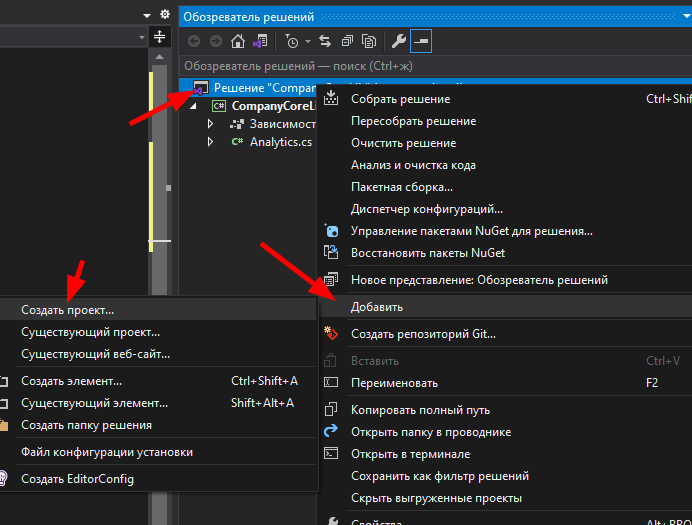Toggle Show All Files in toolbar
Image resolution: width=692 pixels, height=525 pixels.
tap(369, 41)
